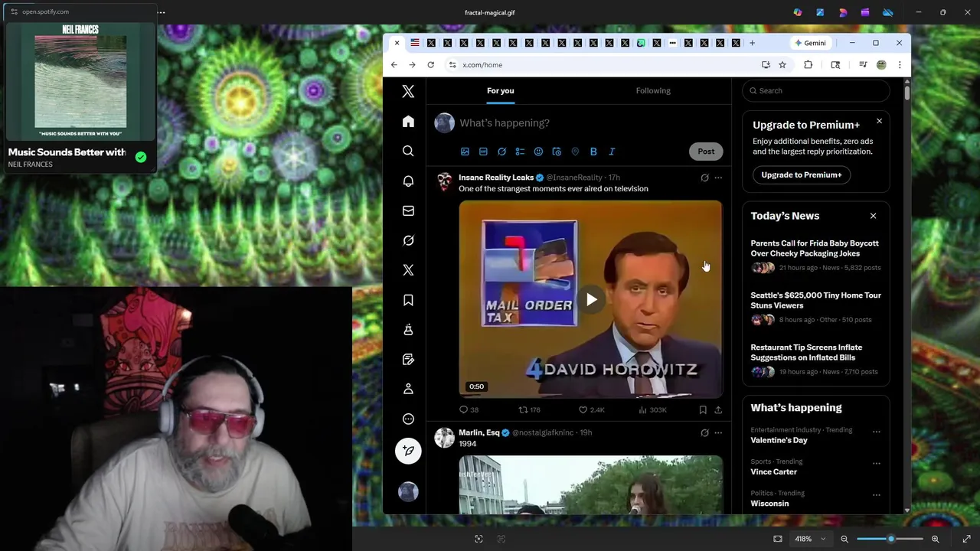Go back in the browser
The height and width of the screenshot is (551, 980).
[394, 65]
